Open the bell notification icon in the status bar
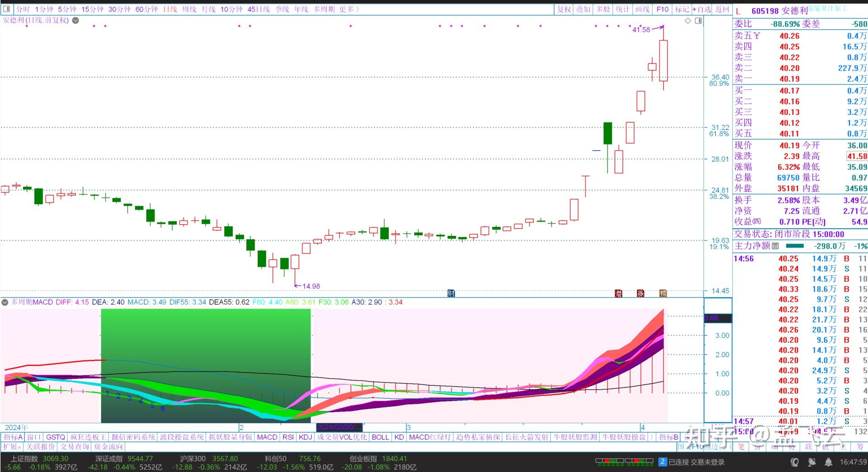 [x=829, y=462]
